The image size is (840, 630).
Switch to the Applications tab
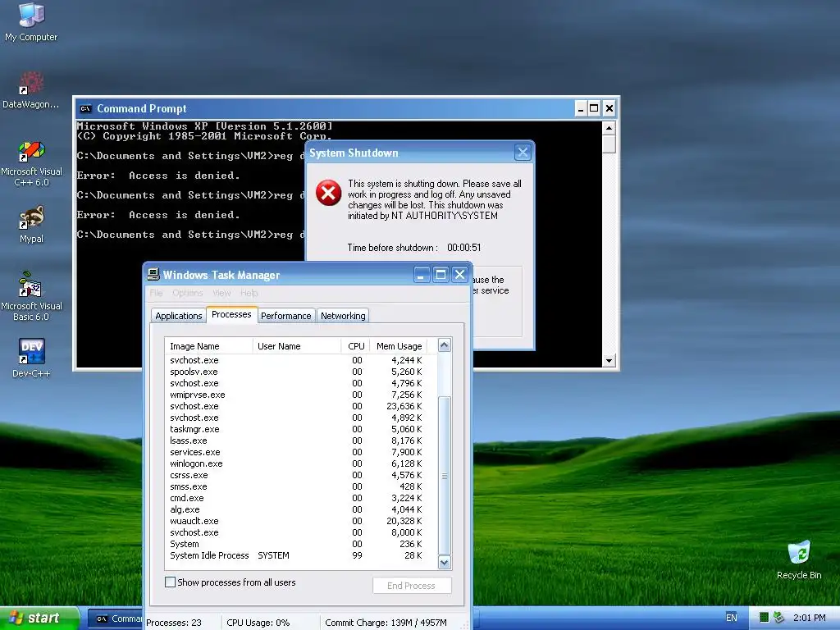(178, 316)
